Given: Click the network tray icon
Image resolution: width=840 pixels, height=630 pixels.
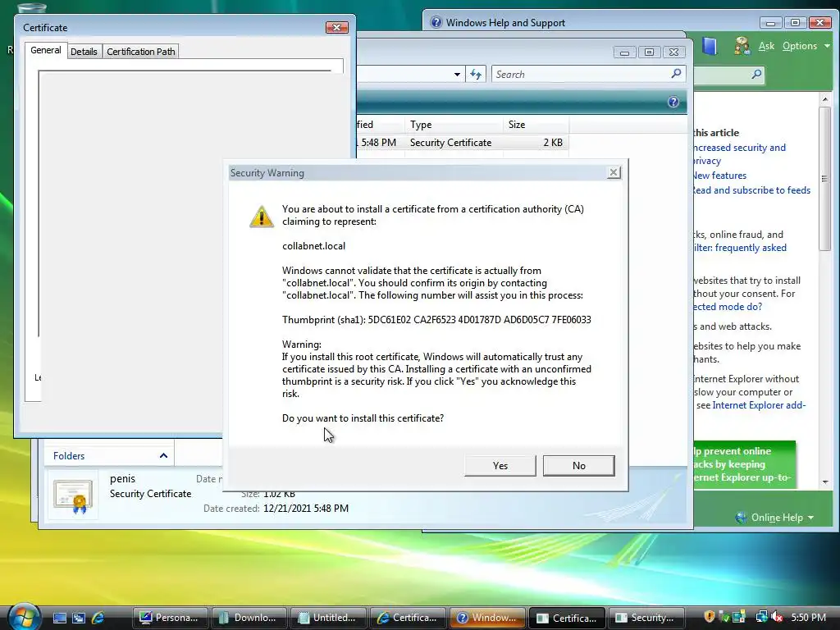Looking at the screenshot, I should [x=761, y=617].
